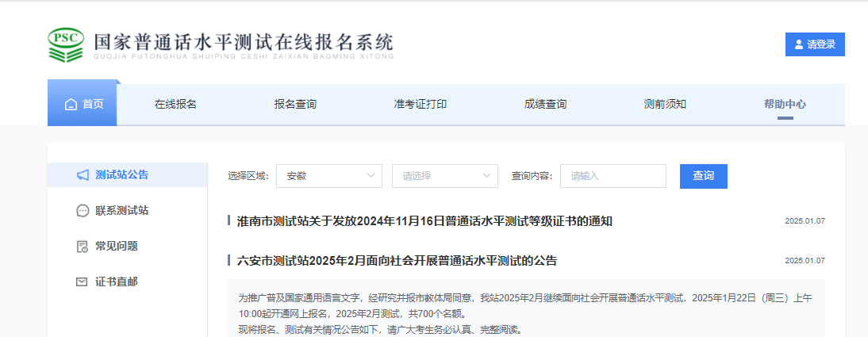Click the 查询 search button

tap(704, 176)
